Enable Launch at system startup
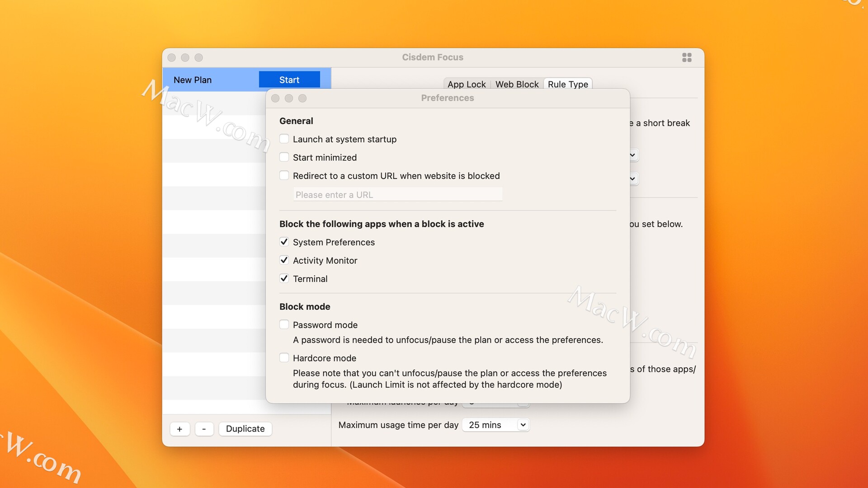 tap(284, 139)
